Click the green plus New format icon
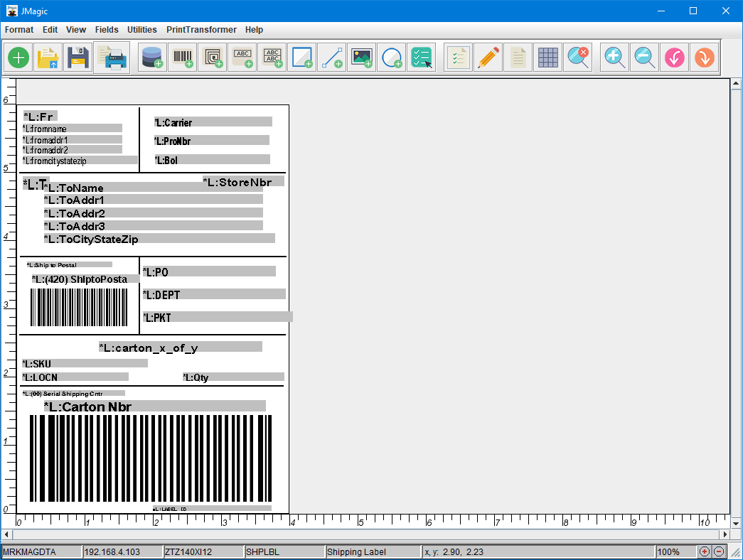The image size is (743, 560). pyautogui.click(x=18, y=58)
